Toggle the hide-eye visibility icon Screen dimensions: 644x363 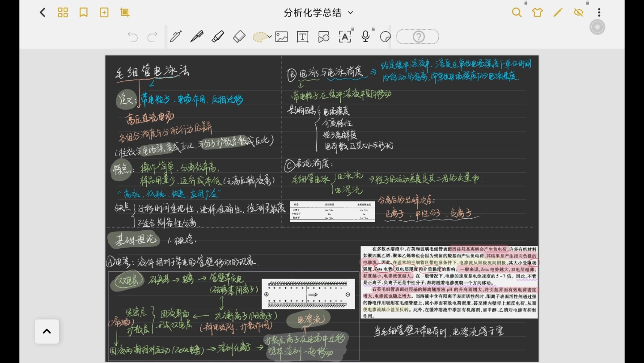coord(579,13)
